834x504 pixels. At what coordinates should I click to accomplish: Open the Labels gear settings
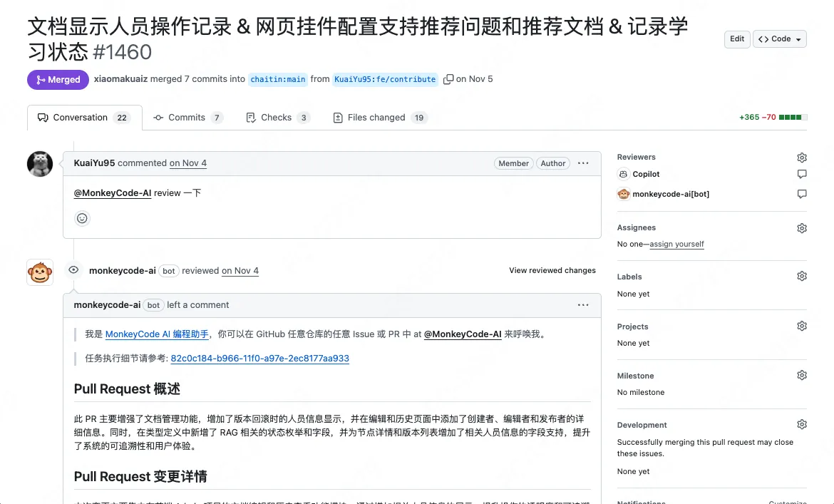[801, 276]
